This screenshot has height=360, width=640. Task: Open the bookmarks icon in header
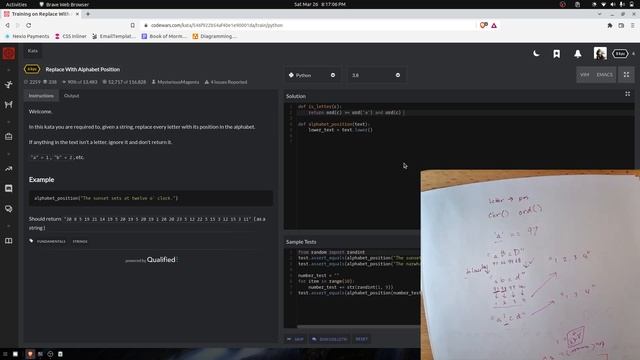tap(556, 54)
